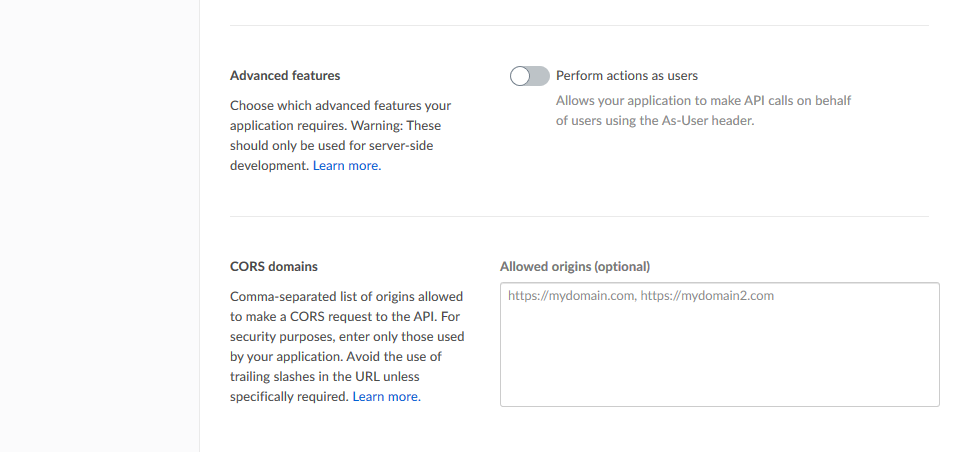
Task: Open Learn more link under Advanced features
Action: tap(346, 166)
